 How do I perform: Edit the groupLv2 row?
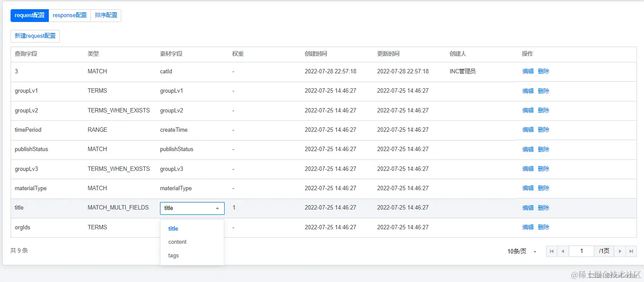(528, 110)
